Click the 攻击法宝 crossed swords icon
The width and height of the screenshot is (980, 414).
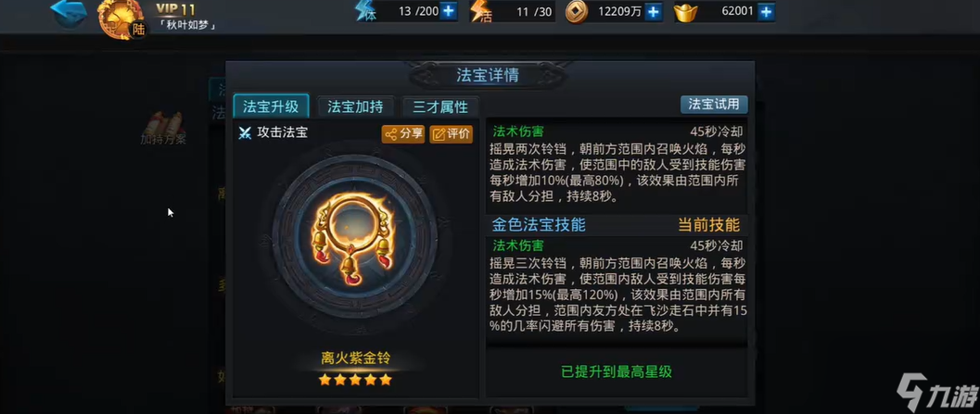coord(245,133)
